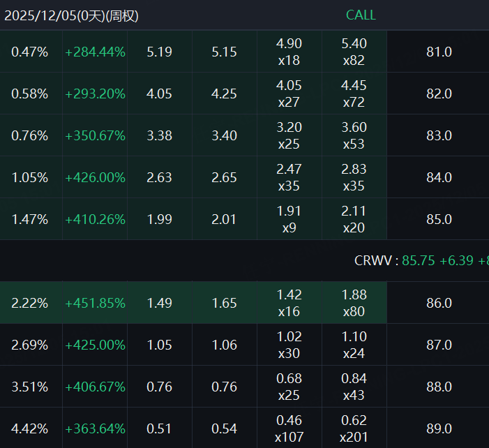Image resolution: width=489 pixels, height=448 pixels.
Task: Click ask quote 2.83 x35
Action: [x=354, y=177]
